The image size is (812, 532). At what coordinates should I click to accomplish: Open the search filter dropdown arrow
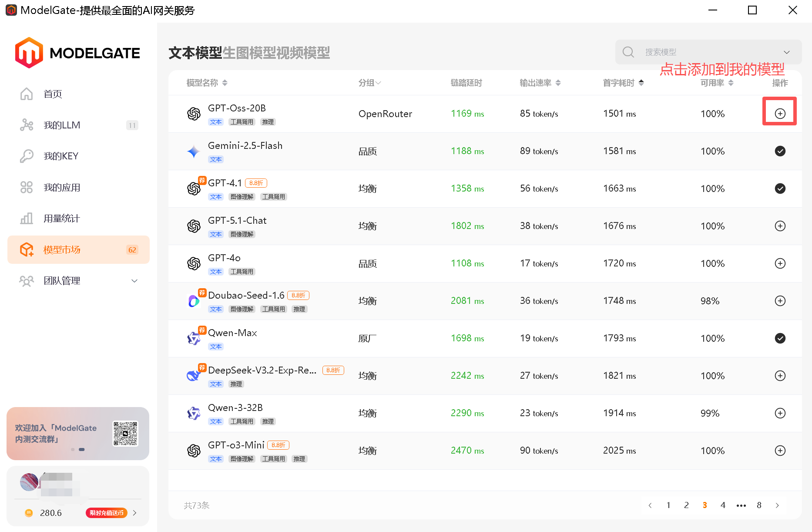[787, 52]
